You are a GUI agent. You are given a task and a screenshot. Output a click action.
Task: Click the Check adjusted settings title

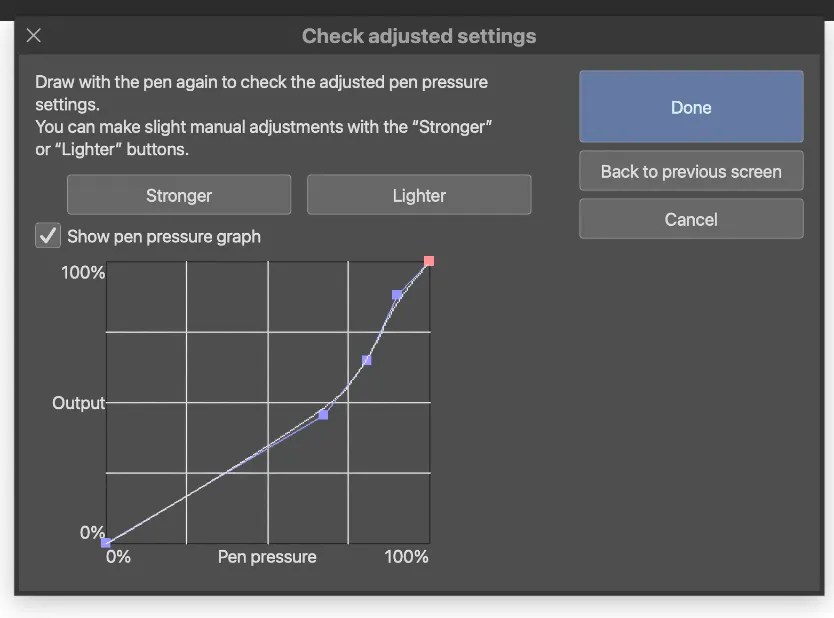click(x=419, y=36)
